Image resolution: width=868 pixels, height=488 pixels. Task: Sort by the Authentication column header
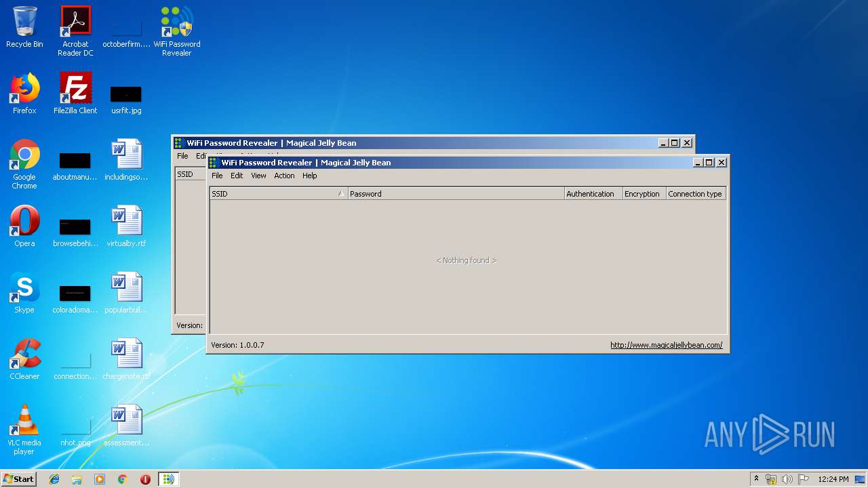tap(593, 194)
